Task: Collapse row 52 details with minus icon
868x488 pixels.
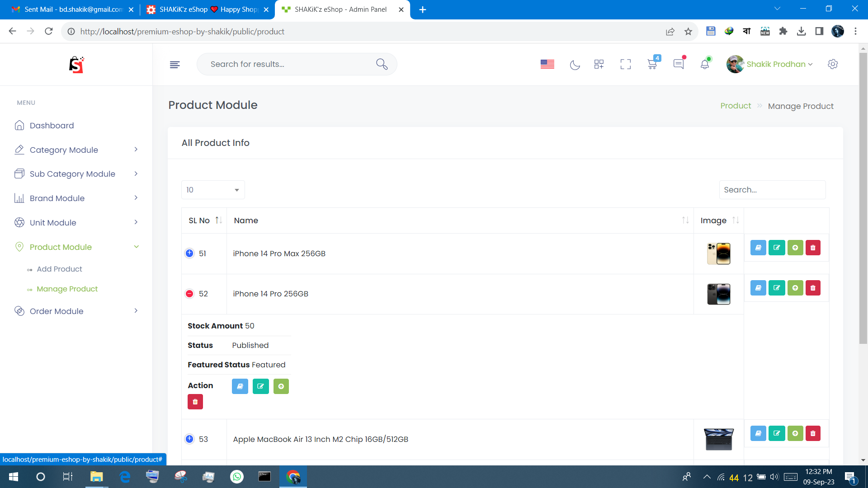Action: click(189, 294)
